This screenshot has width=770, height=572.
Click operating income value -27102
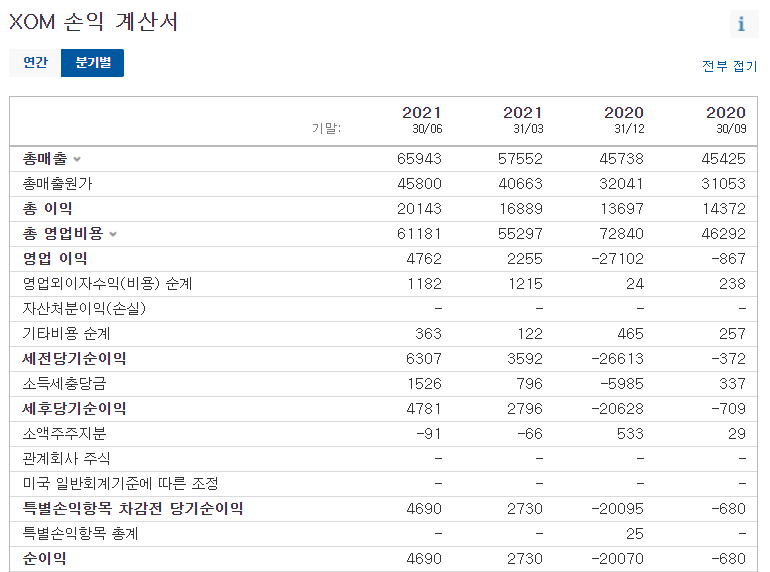pos(618,258)
